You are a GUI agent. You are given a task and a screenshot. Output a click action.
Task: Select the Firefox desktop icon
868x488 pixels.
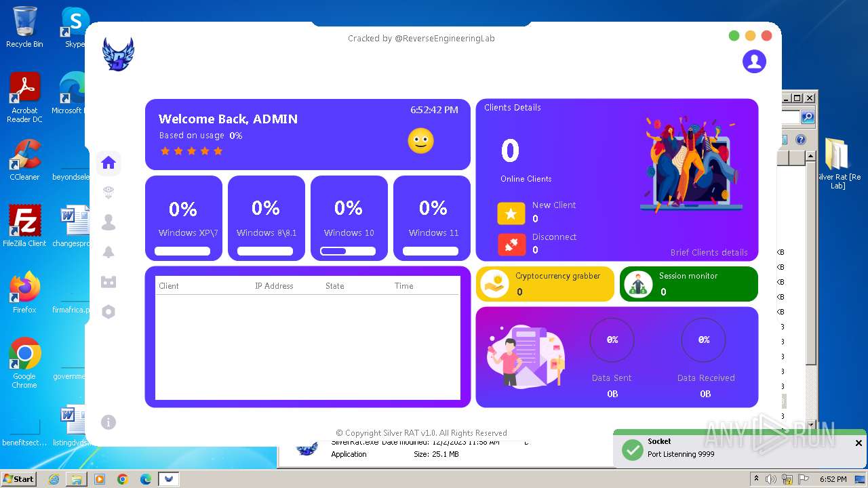pyautogui.click(x=24, y=293)
